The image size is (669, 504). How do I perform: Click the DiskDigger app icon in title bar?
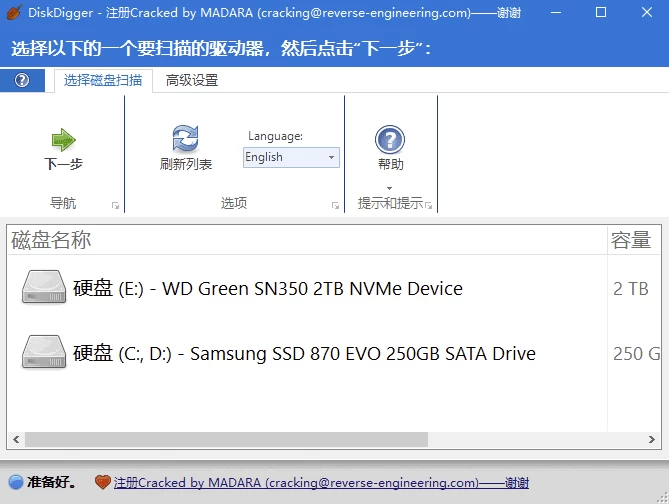pos(14,13)
